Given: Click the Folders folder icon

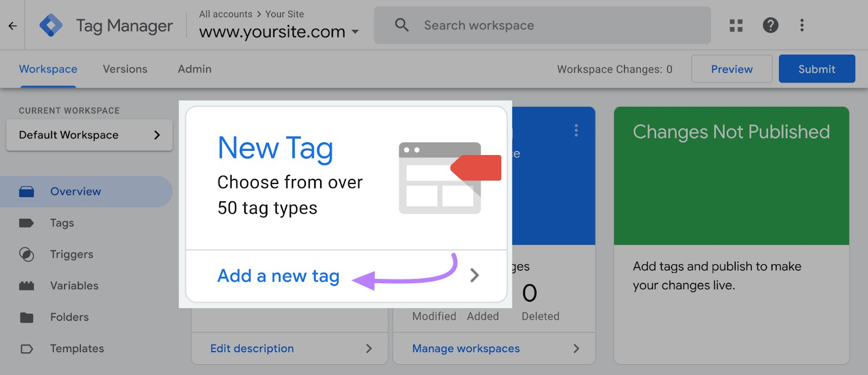Looking at the screenshot, I should pos(27,317).
